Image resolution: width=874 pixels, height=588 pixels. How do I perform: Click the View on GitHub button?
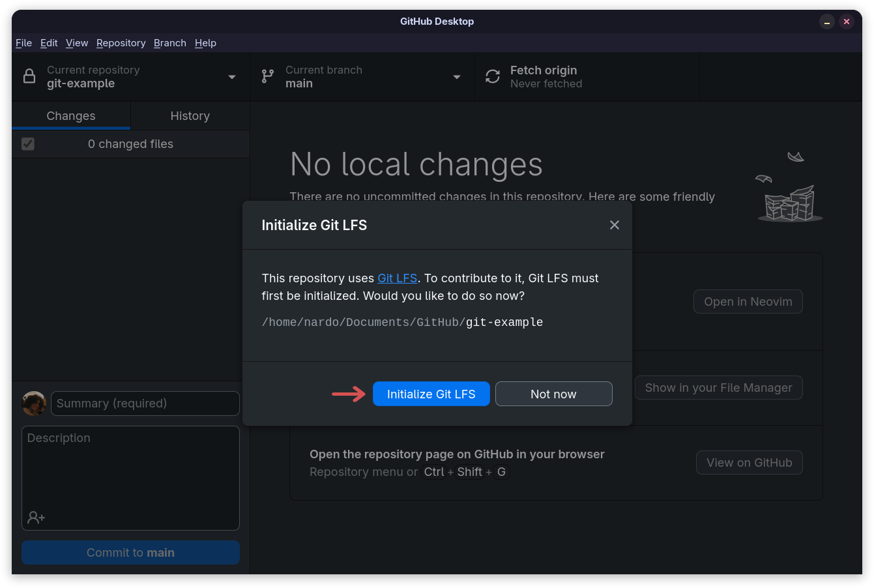[x=750, y=463]
